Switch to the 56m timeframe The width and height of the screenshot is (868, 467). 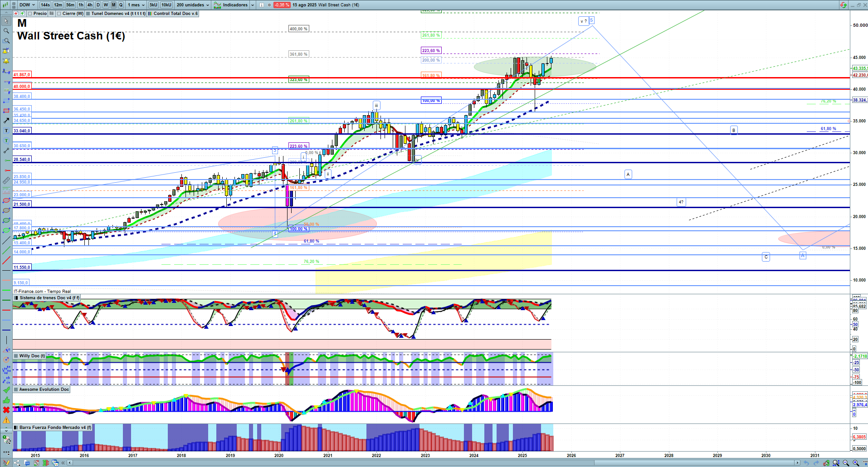[x=70, y=5]
